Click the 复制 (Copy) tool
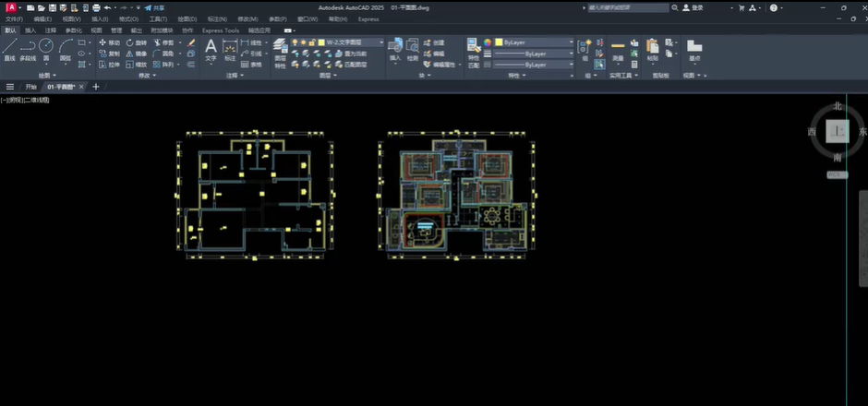Viewport: 868px width, 406px height. point(109,54)
